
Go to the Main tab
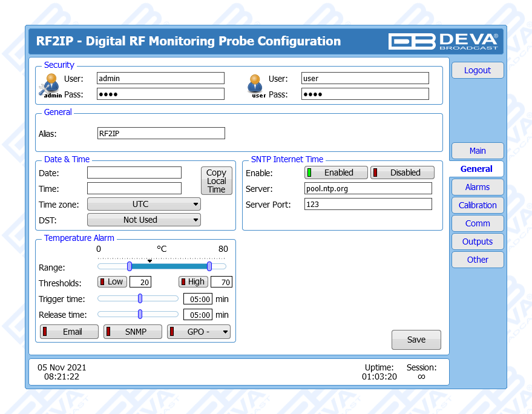click(x=478, y=151)
